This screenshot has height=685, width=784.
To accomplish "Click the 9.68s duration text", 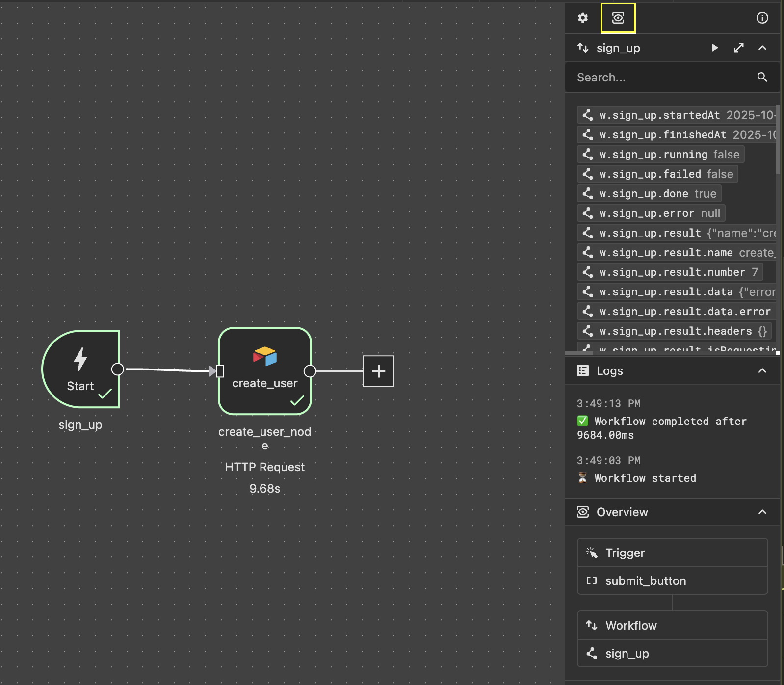I will [x=265, y=489].
